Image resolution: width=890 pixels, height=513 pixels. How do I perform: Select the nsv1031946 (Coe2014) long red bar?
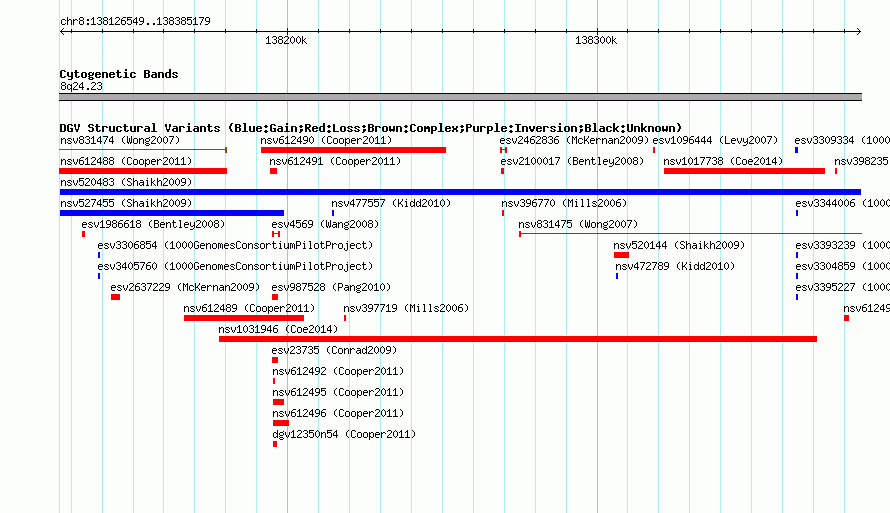click(518, 339)
